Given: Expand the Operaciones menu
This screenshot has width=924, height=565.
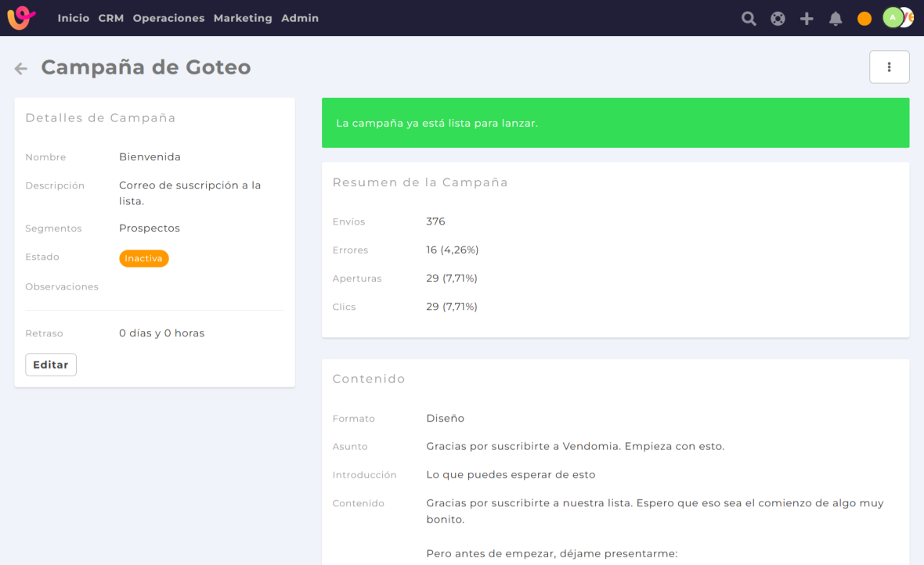Looking at the screenshot, I should pos(168,18).
